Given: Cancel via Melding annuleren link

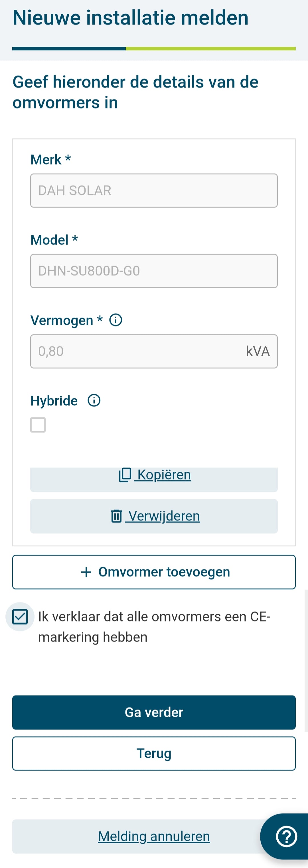Looking at the screenshot, I should coord(154,836).
